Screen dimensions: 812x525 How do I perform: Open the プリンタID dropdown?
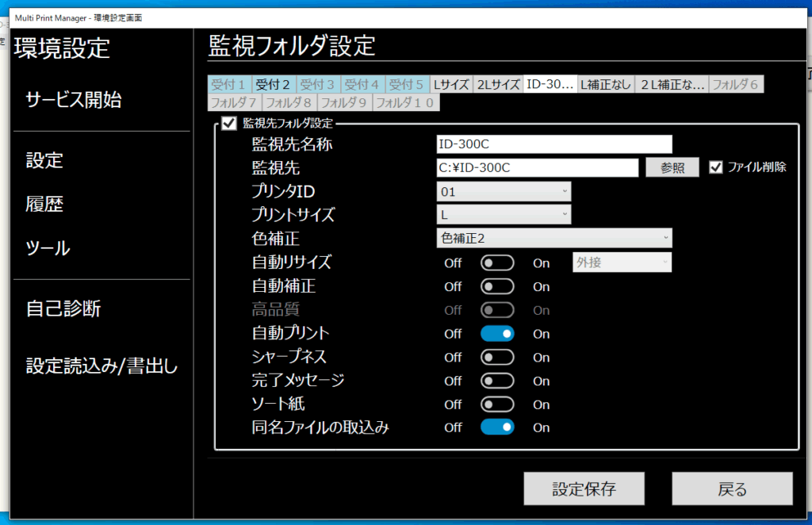click(x=504, y=191)
